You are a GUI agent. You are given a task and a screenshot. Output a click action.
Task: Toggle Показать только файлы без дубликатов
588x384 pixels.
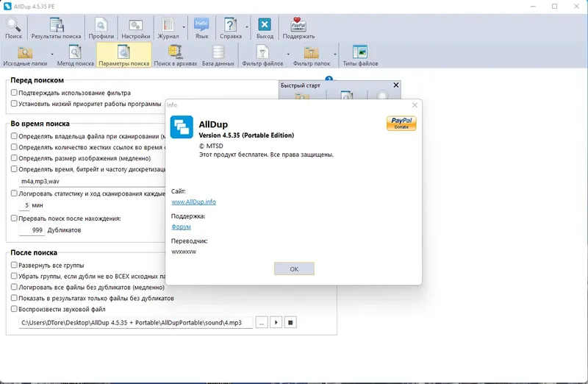click(14, 298)
